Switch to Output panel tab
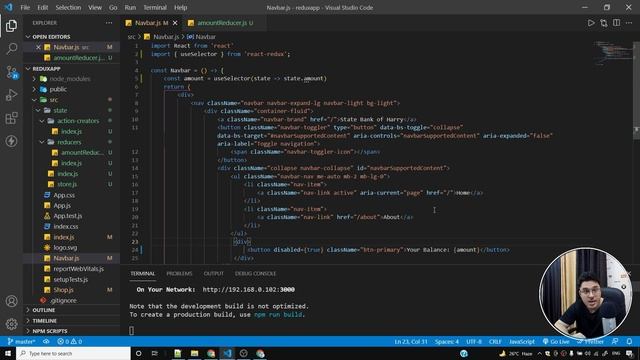640x360 pixels. (213, 273)
